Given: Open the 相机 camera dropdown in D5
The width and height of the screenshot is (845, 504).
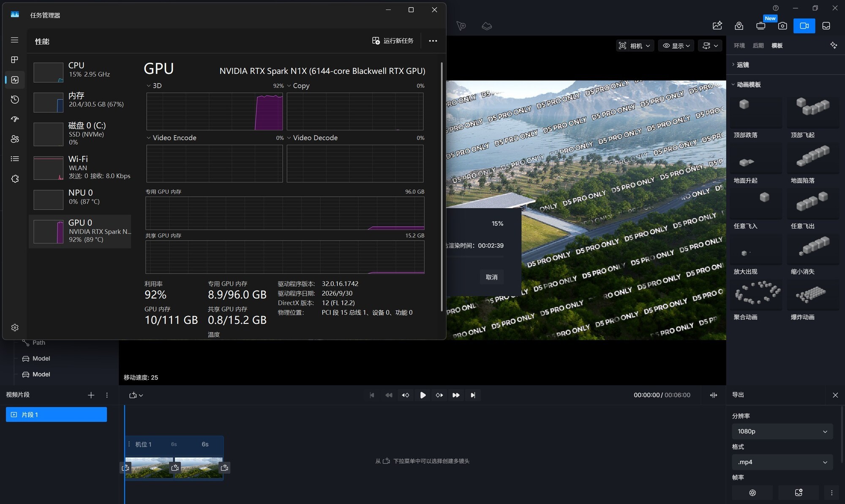Looking at the screenshot, I should [635, 46].
